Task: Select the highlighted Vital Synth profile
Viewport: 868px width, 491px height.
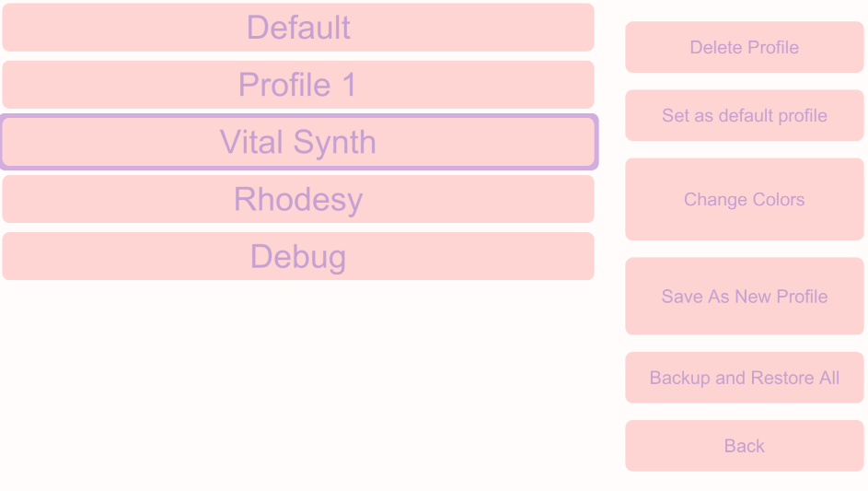Action: point(298,142)
